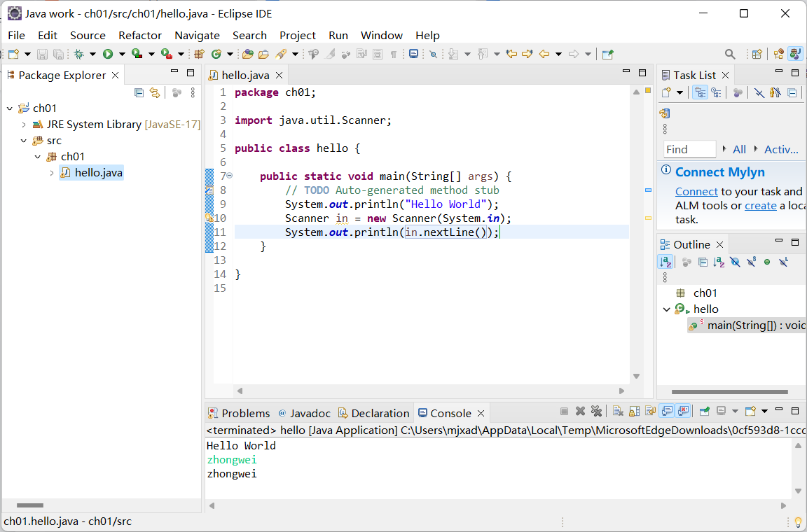Click the New file wizard toolbar icon
The width and height of the screenshot is (807, 532).
click(13, 54)
